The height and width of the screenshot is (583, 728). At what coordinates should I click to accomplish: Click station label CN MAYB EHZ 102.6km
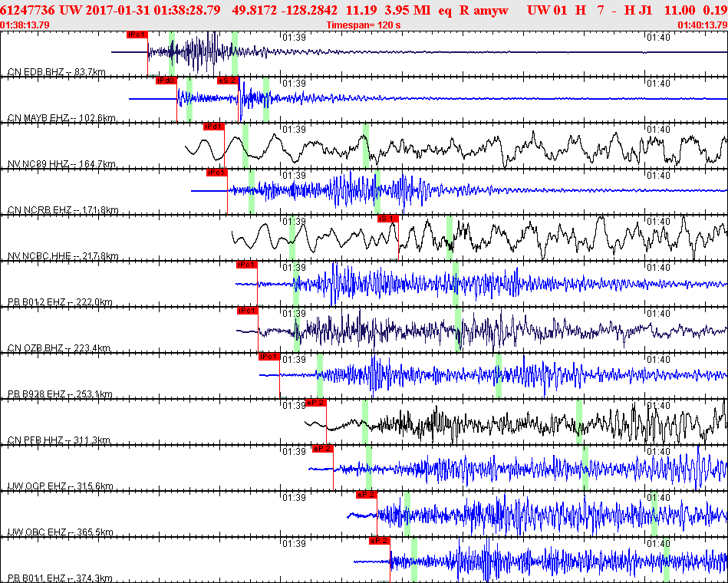click(61, 118)
